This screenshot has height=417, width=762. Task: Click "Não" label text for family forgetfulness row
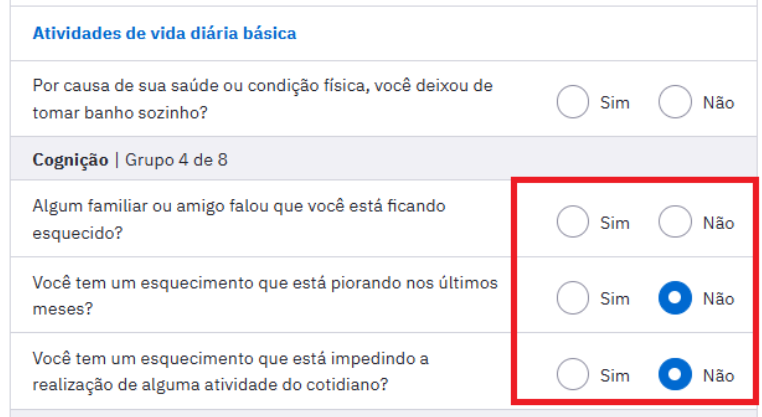coord(718,224)
